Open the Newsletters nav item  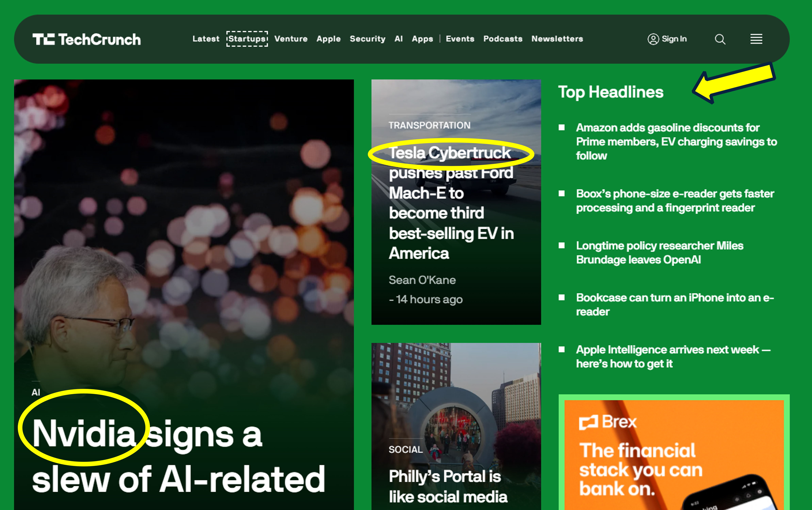(557, 39)
